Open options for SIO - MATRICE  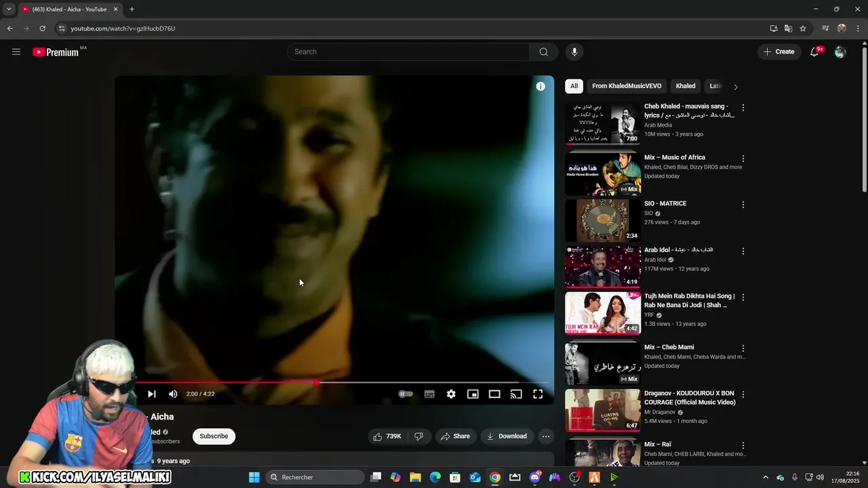743,205
